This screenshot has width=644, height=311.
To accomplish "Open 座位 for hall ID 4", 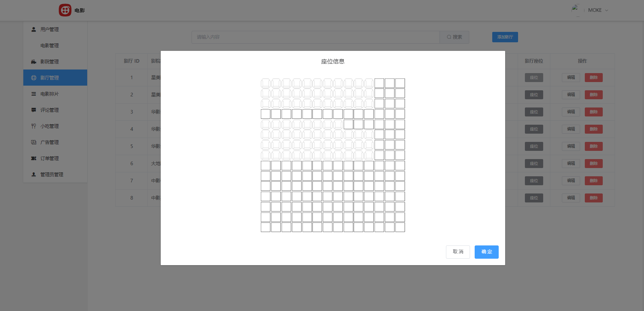I will pos(534,129).
